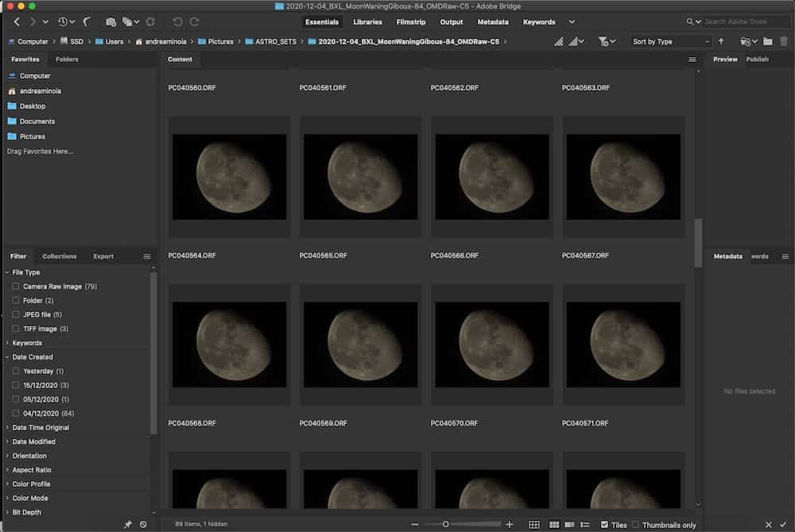Image resolution: width=795 pixels, height=532 pixels.
Task: Click the boomerang return-to-app icon
Action: (x=87, y=21)
